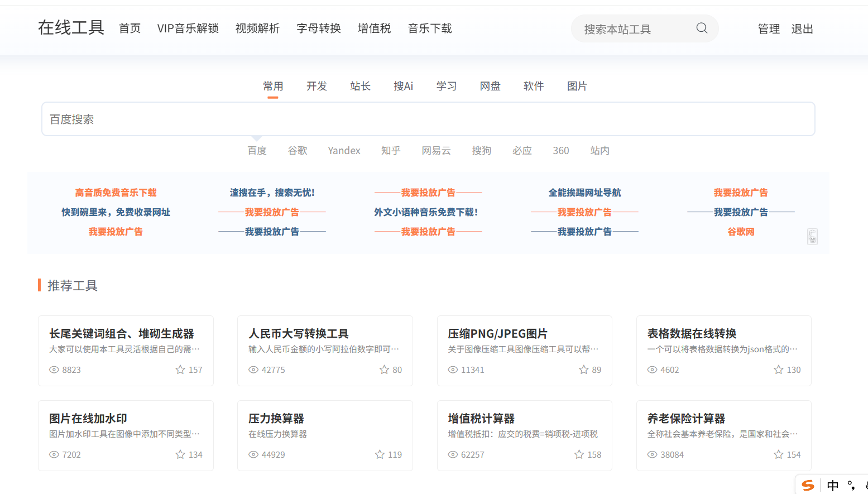Toggle the 中 Chinese input mode indicator
The width and height of the screenshot is (868, 494).
tap(832, 485)
